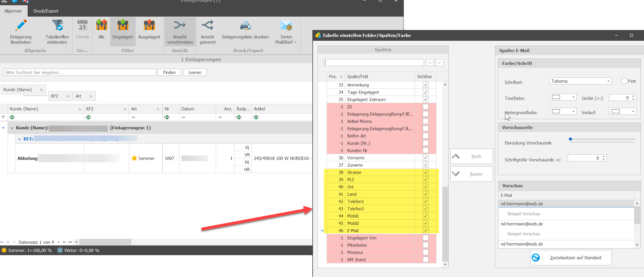Click the Leeren button
The image size is (644, 277).
(x=195, y=73)
